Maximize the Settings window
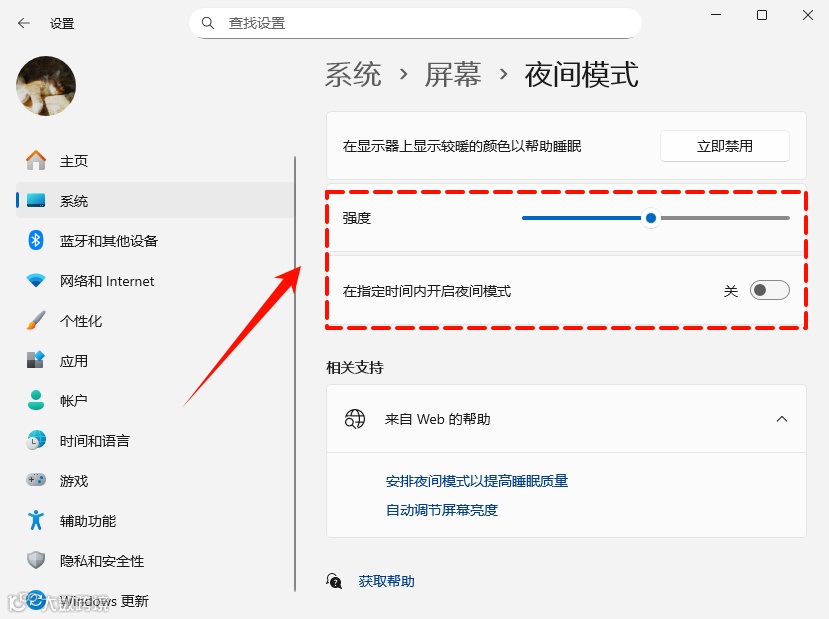 (762, 15)
